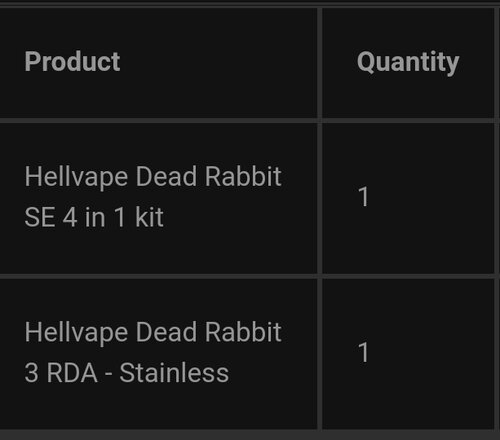The height and width of the screenshot is (440, 500).
Task: Click the "SE 4 in 1 kit" text line
Action: [94, 217]
